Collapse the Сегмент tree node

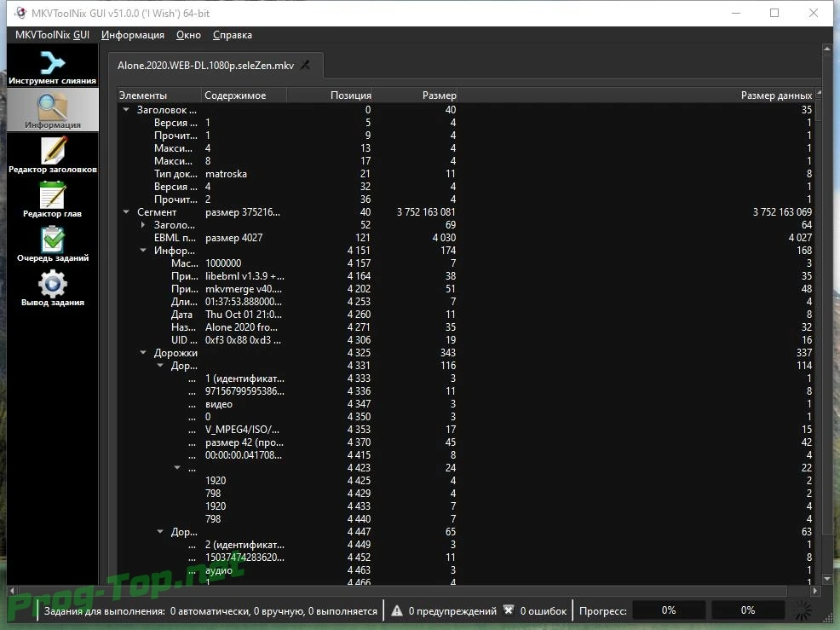(126, 211)
